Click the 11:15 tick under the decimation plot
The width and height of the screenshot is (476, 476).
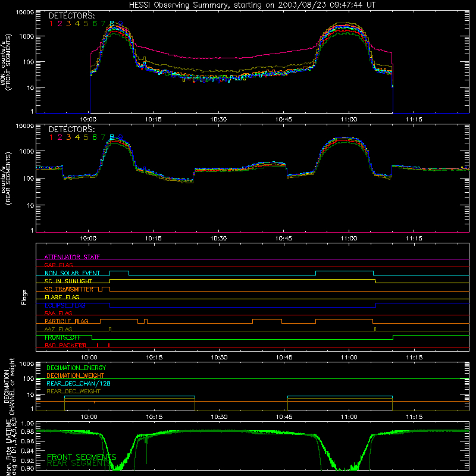click(414, 417)
